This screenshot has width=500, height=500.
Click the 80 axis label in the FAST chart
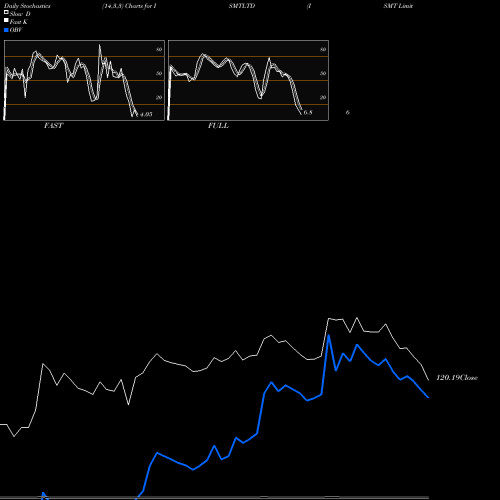coord(159,49)
